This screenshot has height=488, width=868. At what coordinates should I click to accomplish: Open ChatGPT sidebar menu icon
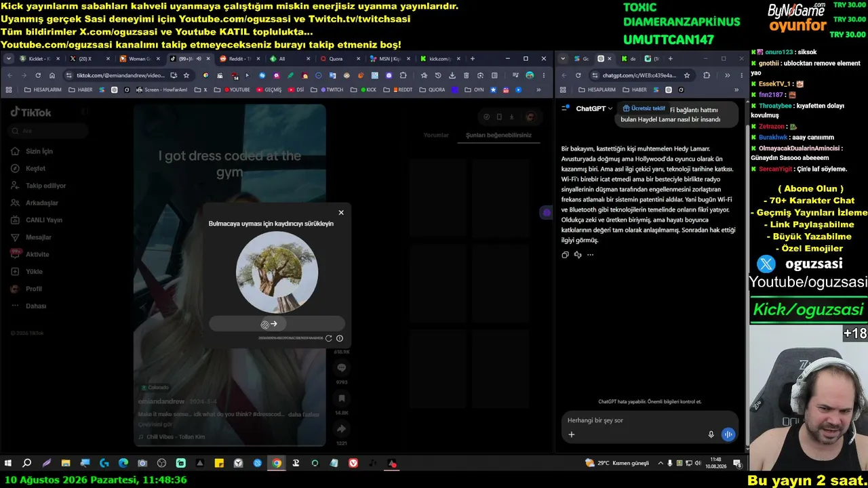pos(565,108)
